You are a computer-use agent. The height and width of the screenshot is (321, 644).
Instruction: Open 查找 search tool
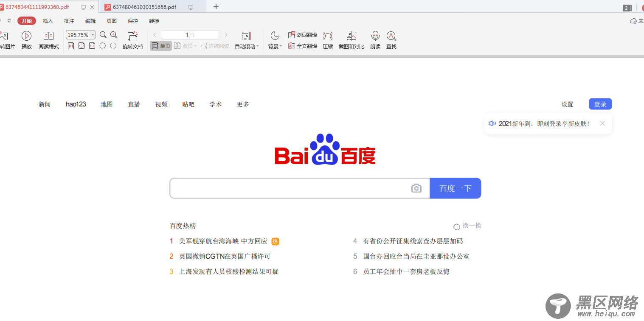[x=391, y=40]
